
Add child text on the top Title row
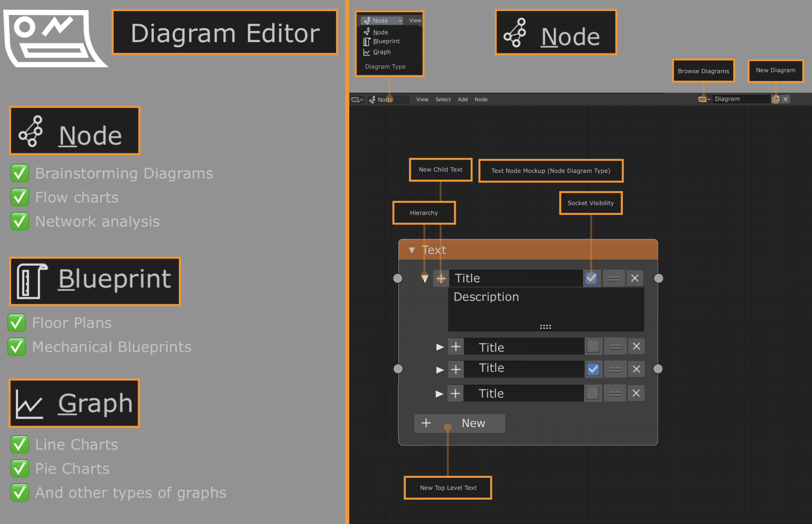441,278
